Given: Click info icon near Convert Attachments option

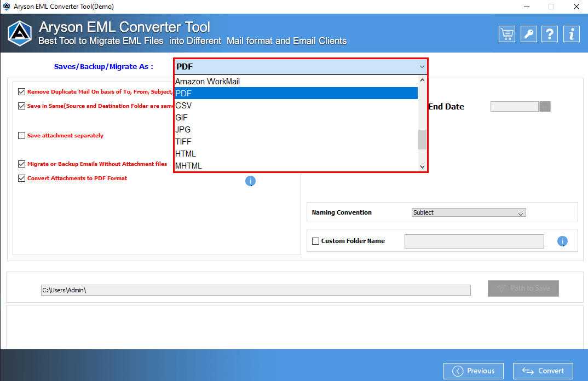Looking at the screenshot, I should (250, 181).
